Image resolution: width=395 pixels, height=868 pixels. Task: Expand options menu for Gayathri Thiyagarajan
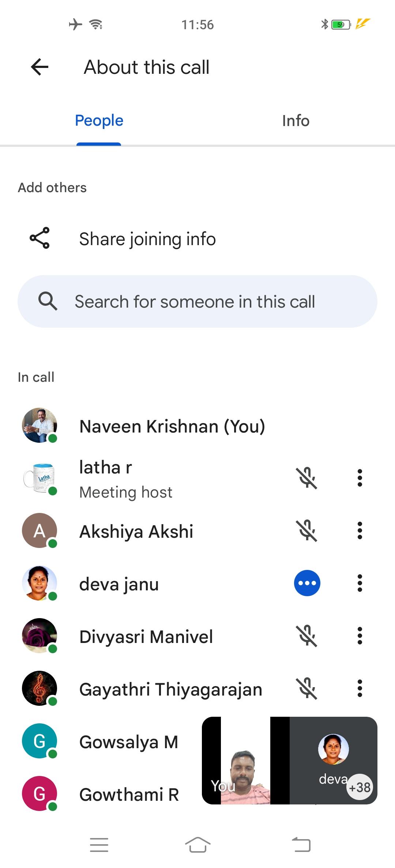pos(360,688)
